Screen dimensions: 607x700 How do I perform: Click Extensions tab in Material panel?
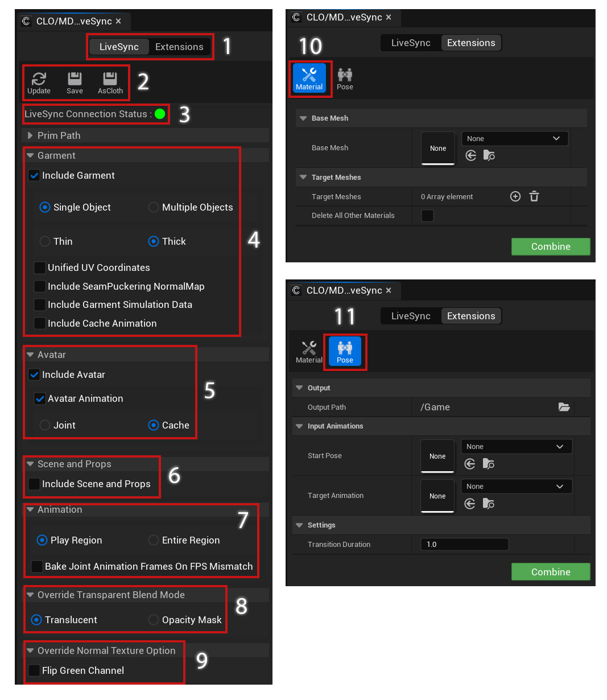[471, 43]
